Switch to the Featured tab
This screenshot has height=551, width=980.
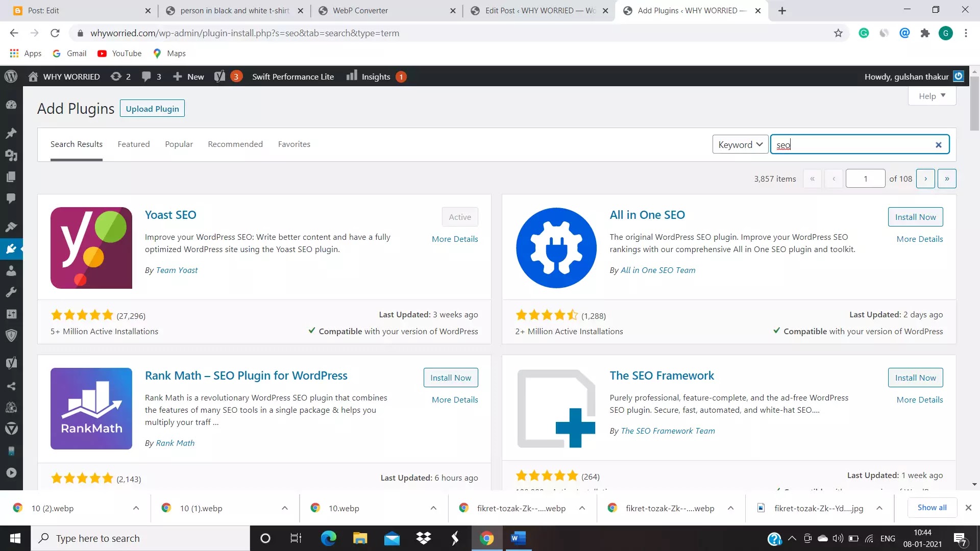pos(134,144)
